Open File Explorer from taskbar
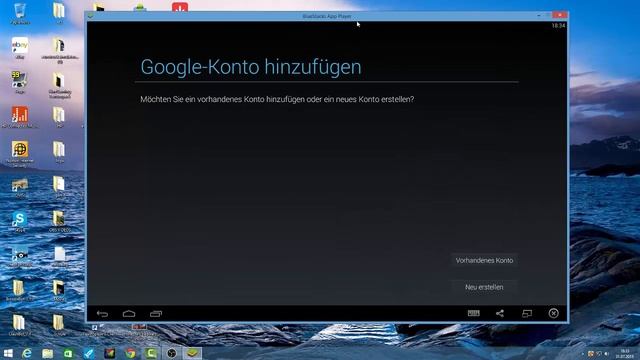 pos(48,353)
